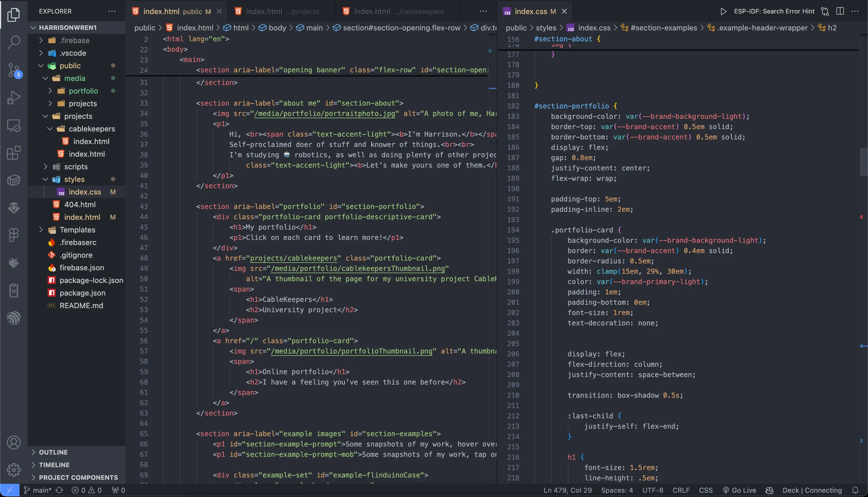This screenshot has height=497, width=868.
Task: Click the notifications bell in status bar
Action: (855, 490)
